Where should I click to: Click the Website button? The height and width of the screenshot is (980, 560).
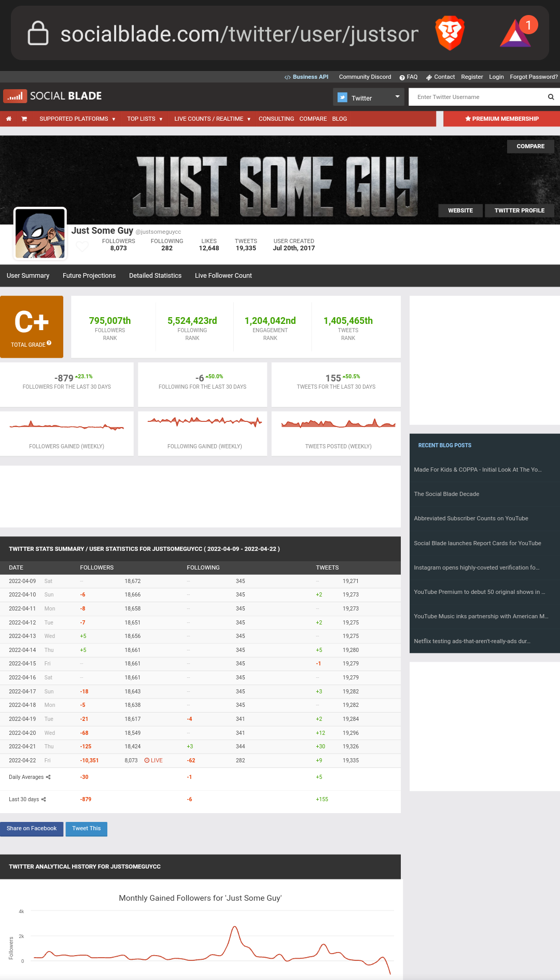pos(460,210)
